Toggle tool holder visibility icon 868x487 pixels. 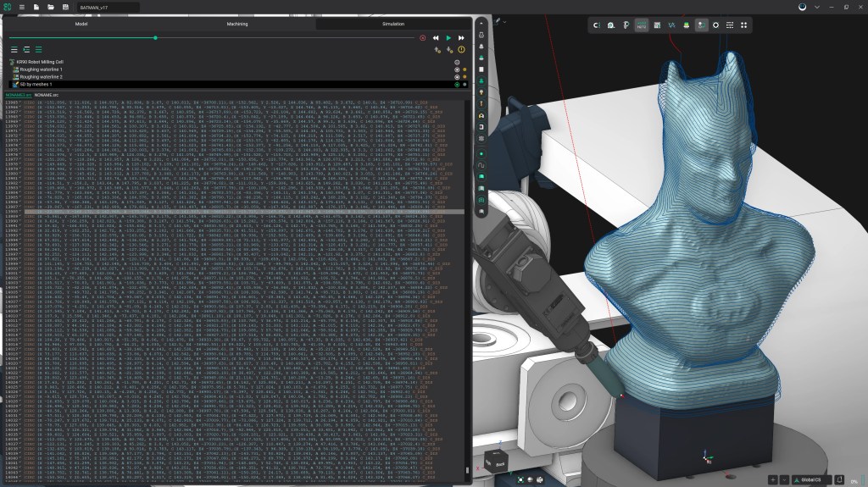click(x=481, y=91)
